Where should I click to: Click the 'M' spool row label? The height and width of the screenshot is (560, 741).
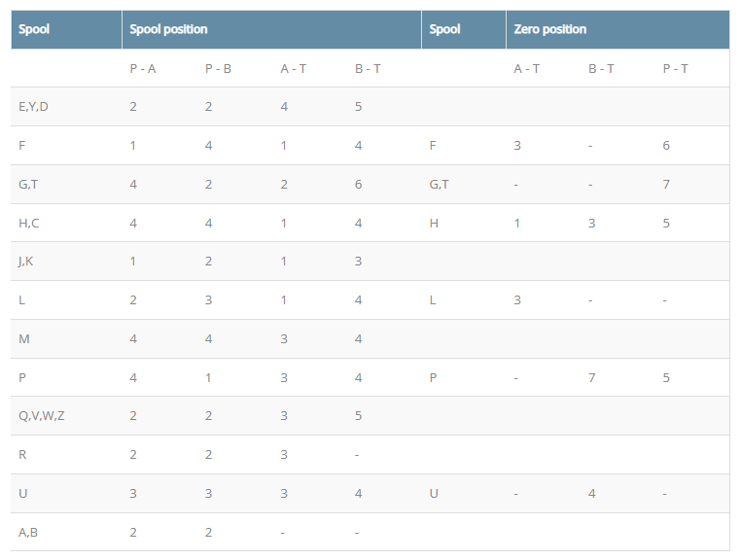tap(23, 338)
